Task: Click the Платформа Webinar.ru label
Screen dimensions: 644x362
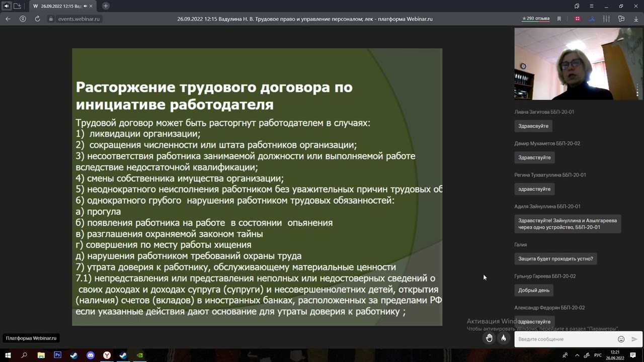Action: (x=31, y=338)
